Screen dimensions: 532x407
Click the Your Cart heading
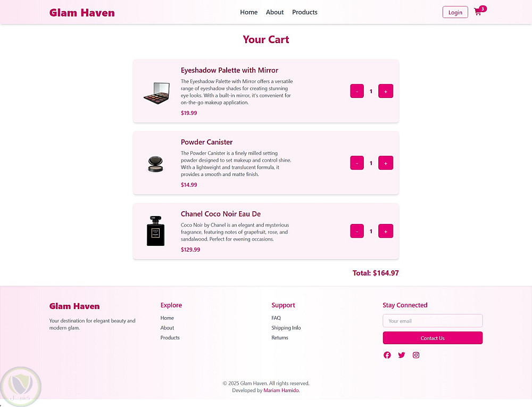click(266, 40)
